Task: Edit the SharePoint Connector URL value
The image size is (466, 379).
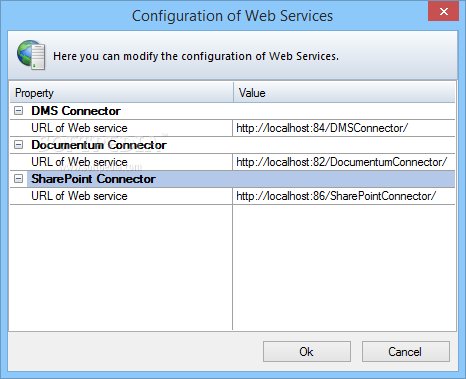Action: click(344, 196)
